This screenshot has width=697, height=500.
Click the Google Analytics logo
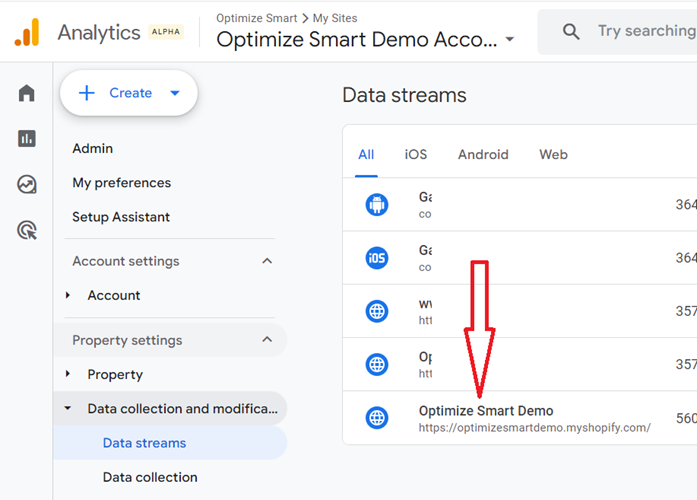tap(27, 32)
